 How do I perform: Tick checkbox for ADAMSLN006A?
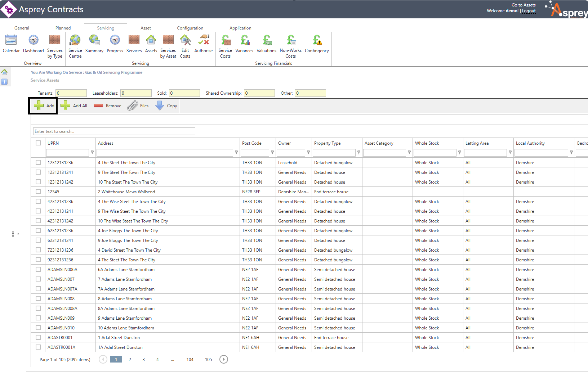click(x=38, y=269)
